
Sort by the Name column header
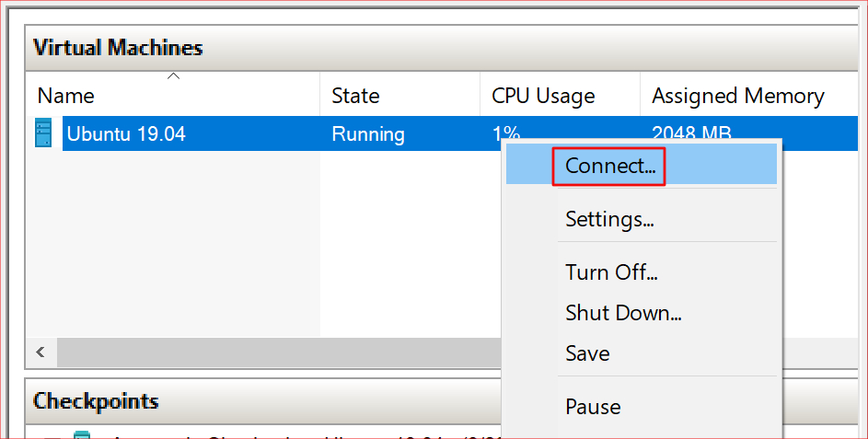[x=66, y=96]
